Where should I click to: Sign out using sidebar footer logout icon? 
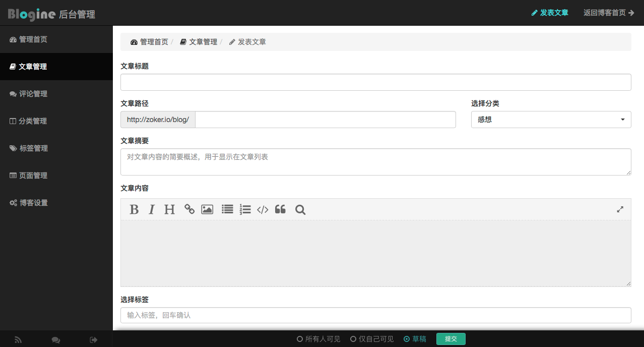click(94, 340)
